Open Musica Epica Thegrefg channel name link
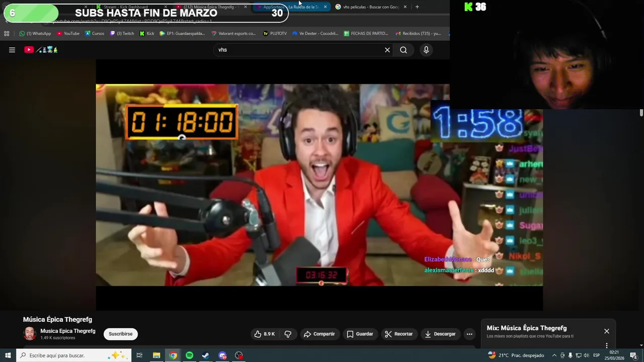The height and width of the screenshot is (362, 644). tap(68, 331)
